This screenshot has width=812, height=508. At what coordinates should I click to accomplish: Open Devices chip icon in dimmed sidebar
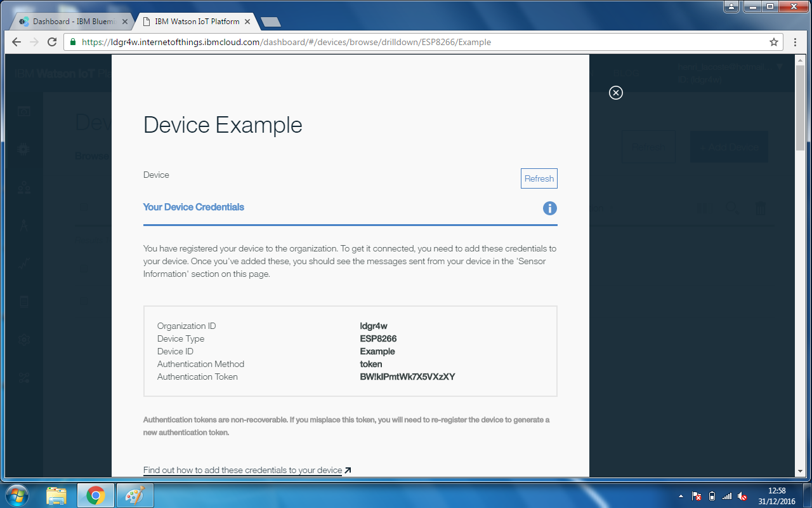[24, 149]
